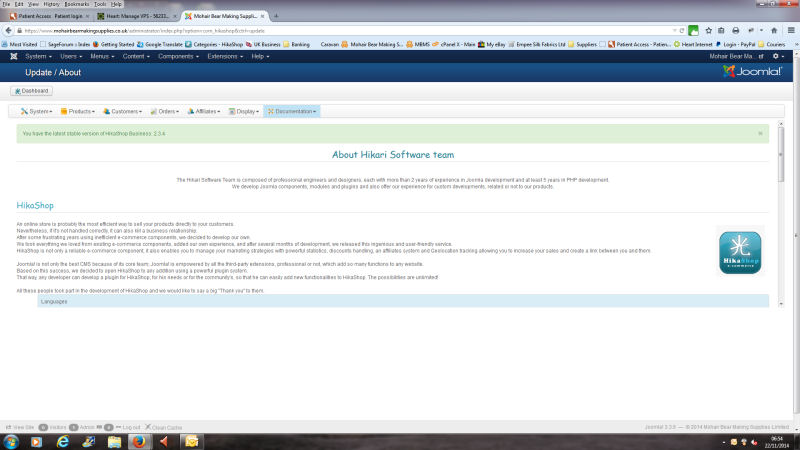Open HikaShop Orders dropdown menu
This screenshot has height=450, width=800.
[x=164, y=111]
